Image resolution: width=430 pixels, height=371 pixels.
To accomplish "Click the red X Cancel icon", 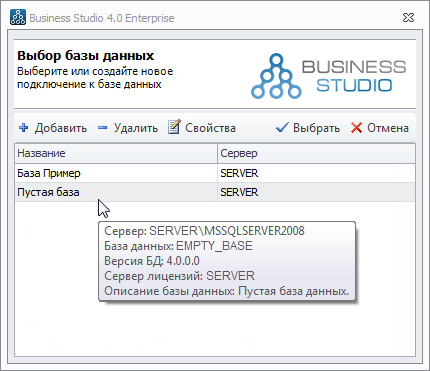I will (356, 128).
